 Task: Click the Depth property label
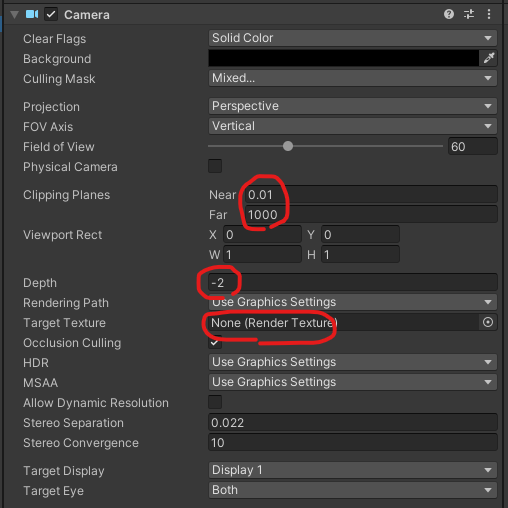tap(40, 283)
